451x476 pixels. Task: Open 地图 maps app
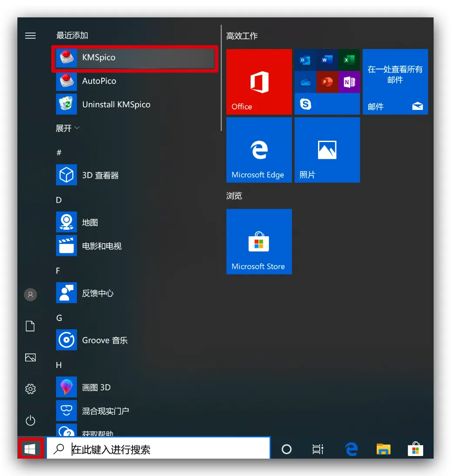135,222
